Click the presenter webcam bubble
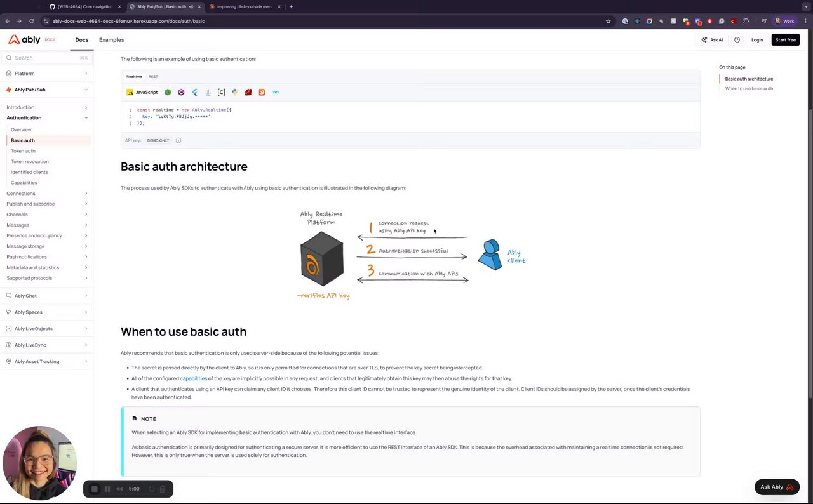The width and height of the screenshot is (813, 504). pos(39,463)
